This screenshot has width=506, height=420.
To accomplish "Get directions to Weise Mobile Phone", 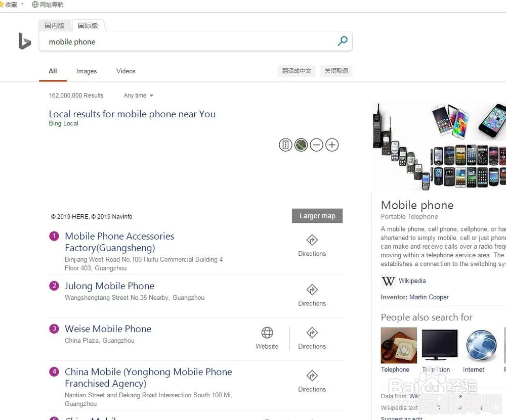I will [312, 338].
